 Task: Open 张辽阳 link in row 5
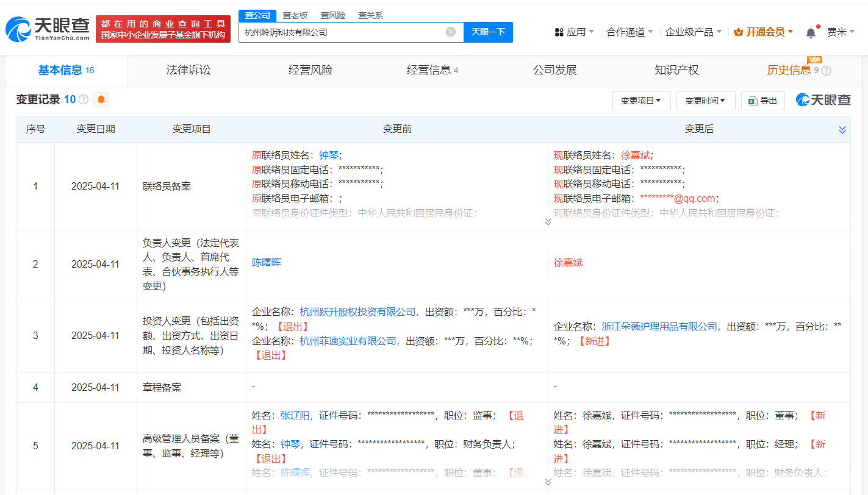pyautogui.click(x=295, y=416)
